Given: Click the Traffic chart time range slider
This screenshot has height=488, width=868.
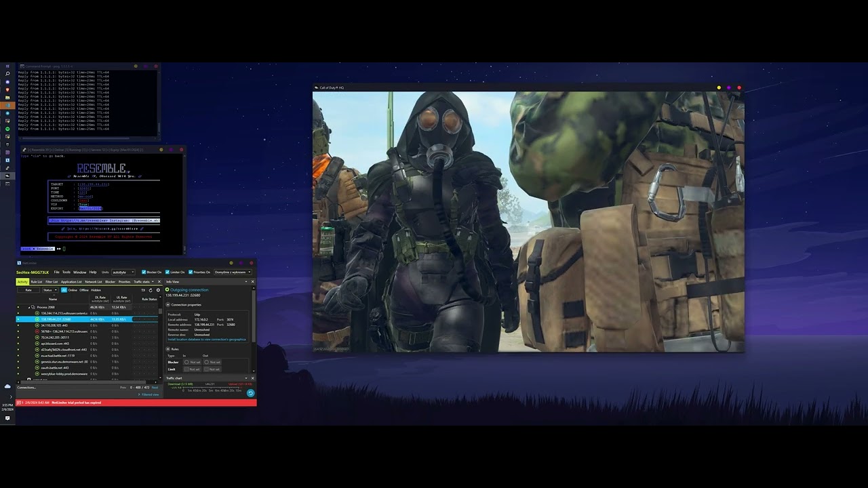Looking at the screenshot, I should tap(212, 387).
